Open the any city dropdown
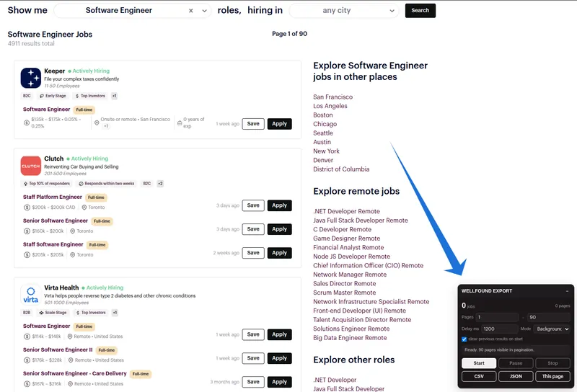577x392 pixels. [344, 11]
